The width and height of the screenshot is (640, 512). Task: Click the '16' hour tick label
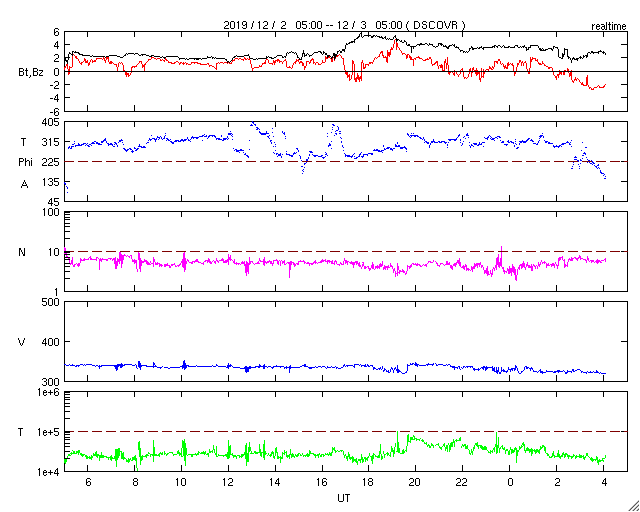coord(322,483)
